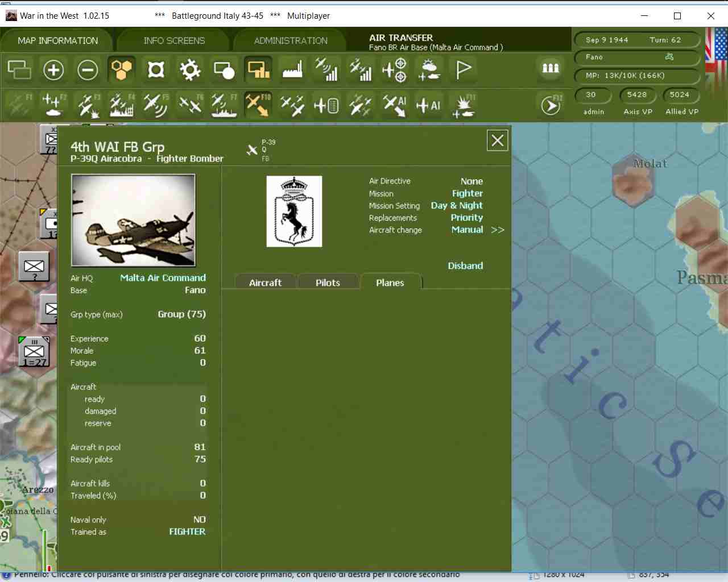Toggle the highlighted bar chart panel icon
The image size is (728, 582).
click(x=258, y=70)
